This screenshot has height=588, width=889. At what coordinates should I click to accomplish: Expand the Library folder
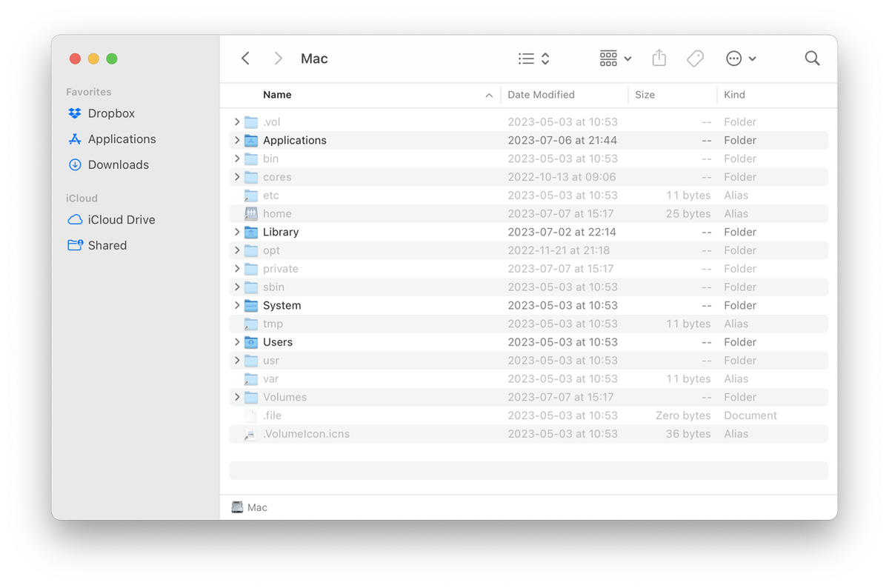point(237,232)
